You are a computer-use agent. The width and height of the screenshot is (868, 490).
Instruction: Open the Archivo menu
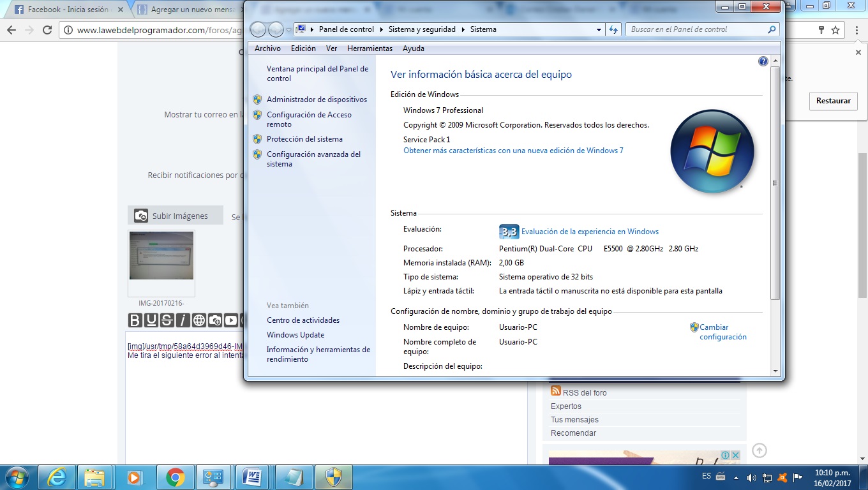267,48
